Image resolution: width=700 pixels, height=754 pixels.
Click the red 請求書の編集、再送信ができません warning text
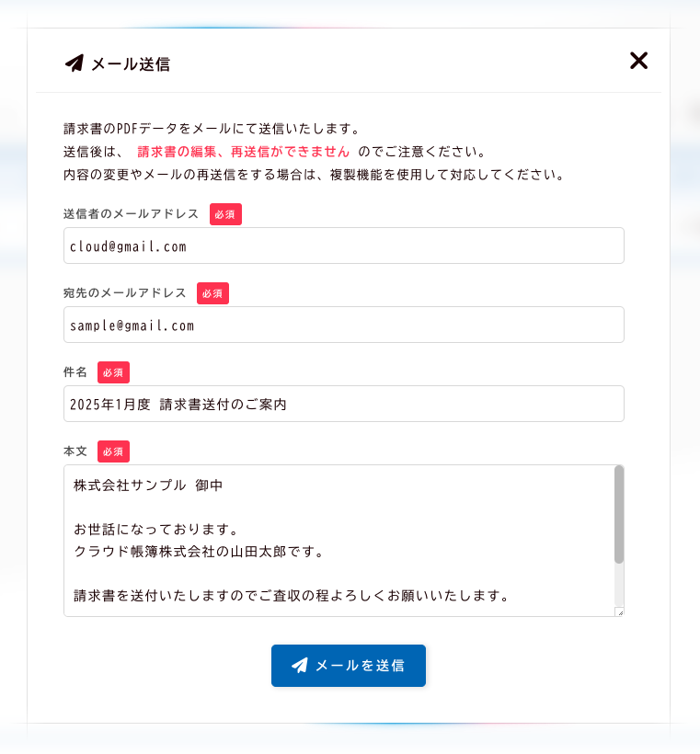point(244,152)
